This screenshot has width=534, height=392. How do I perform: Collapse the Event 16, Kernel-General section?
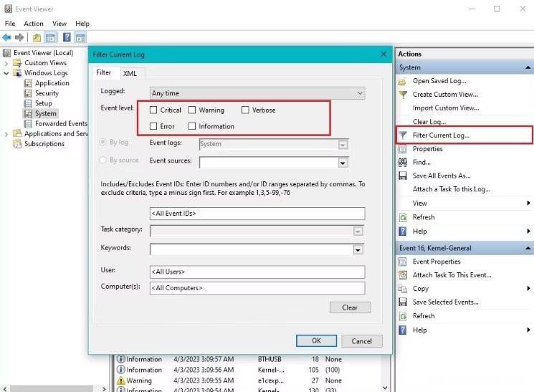528,248
